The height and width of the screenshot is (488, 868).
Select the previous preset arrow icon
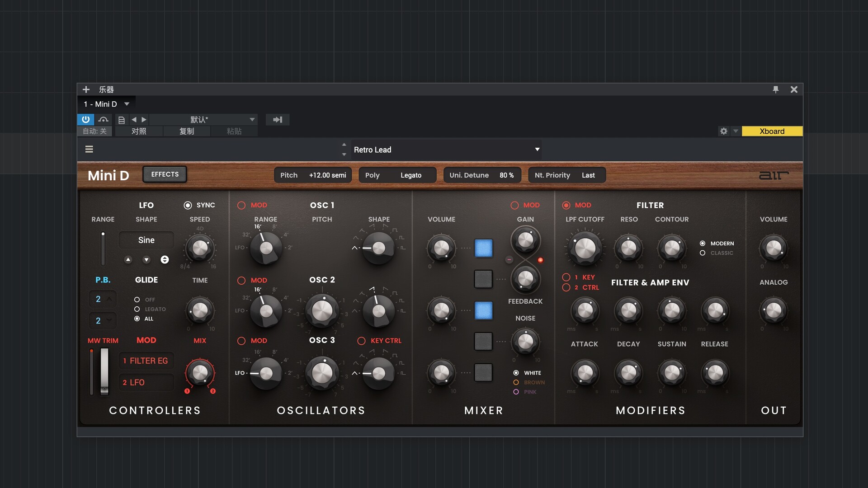pos(134,120)
